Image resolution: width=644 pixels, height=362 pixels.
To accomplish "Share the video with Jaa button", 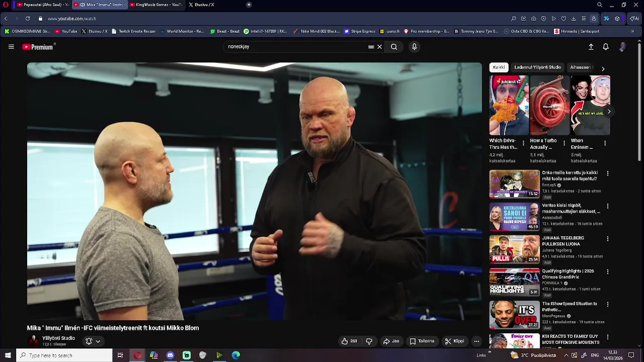I will tap(391, 341).
